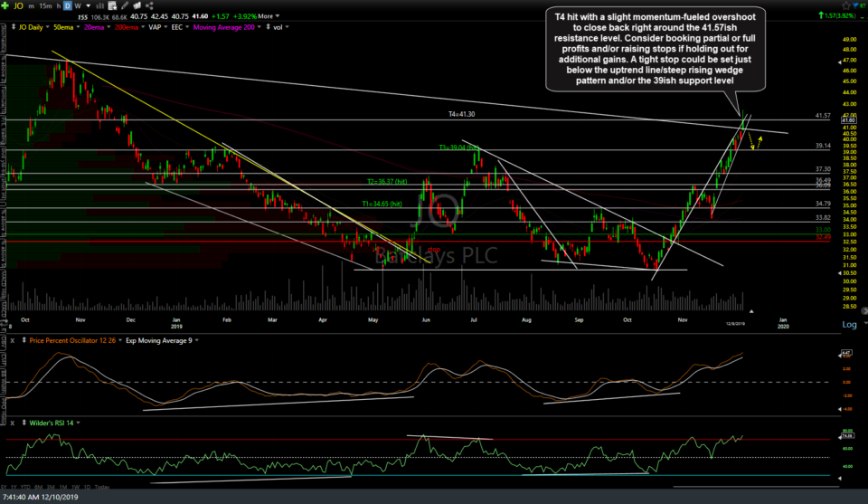Switch to hourly timeframe h

(58, 6)
